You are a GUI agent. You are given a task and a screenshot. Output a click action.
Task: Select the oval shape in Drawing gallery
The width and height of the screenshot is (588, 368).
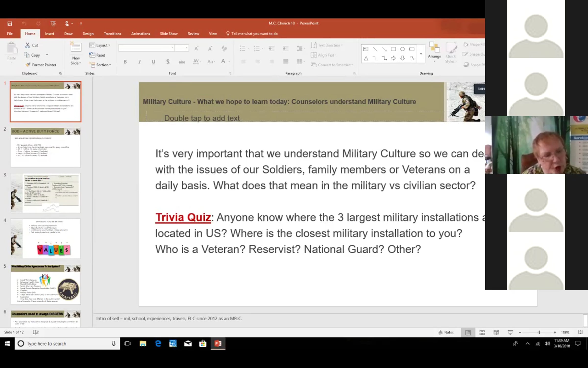402,49
